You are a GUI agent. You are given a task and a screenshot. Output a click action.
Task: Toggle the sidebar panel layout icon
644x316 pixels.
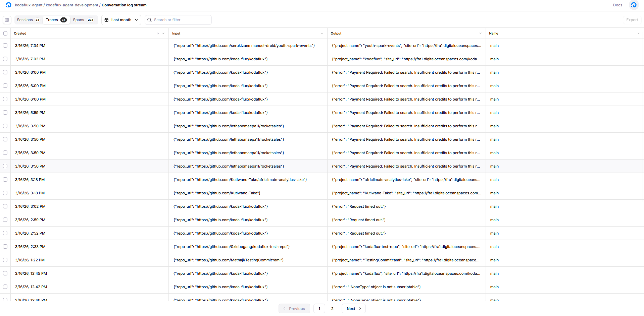(7, 20)
